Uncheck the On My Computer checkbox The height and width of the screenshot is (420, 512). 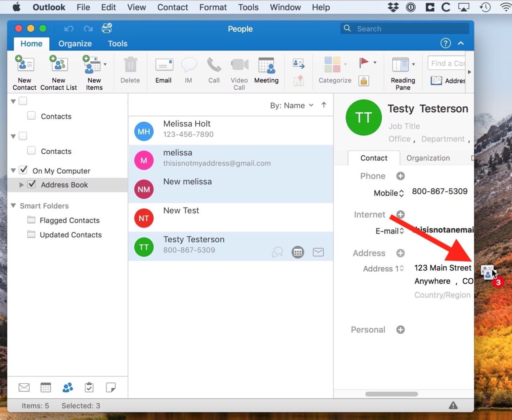click(23, 170)
